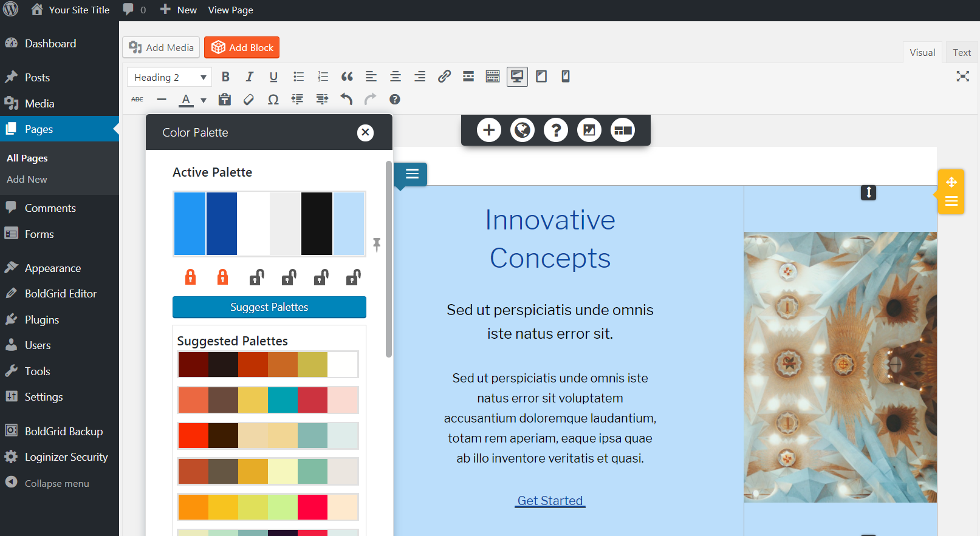The height and width of the screenshot is (536, 980).
Task: Choose the dark red suggested palette
Action: point(268,364)
